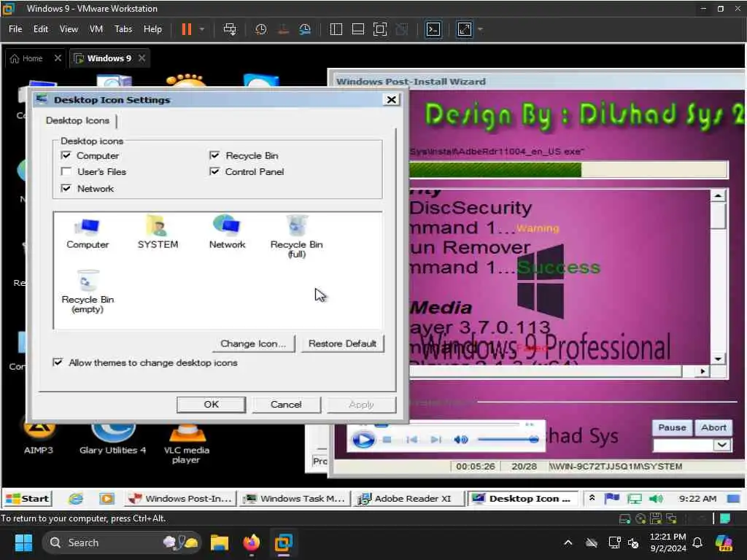
Task: Open the VM menu
Action: pos(96,29)
